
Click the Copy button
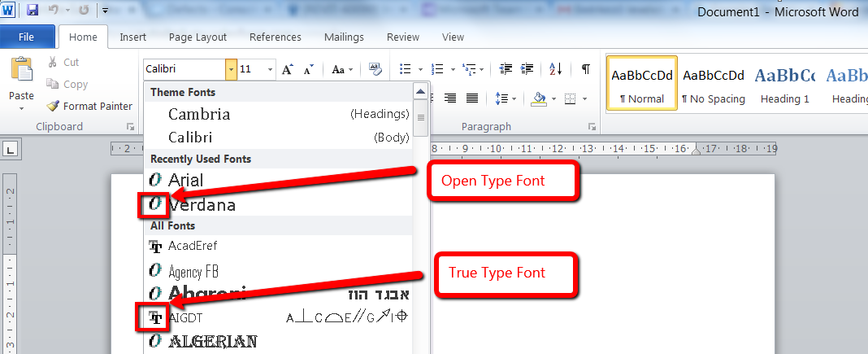(x=67, y=84)
